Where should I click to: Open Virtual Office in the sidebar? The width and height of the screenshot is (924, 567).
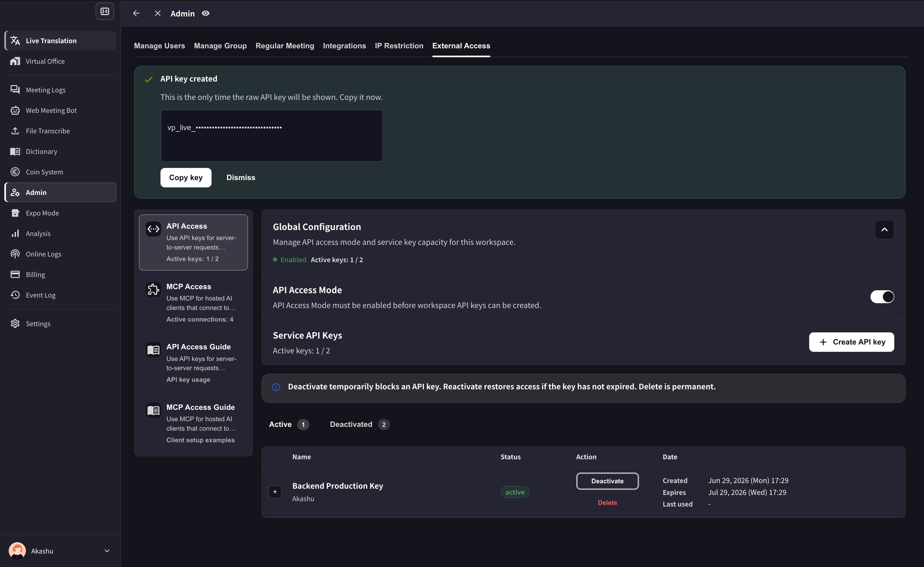[60, 61]
